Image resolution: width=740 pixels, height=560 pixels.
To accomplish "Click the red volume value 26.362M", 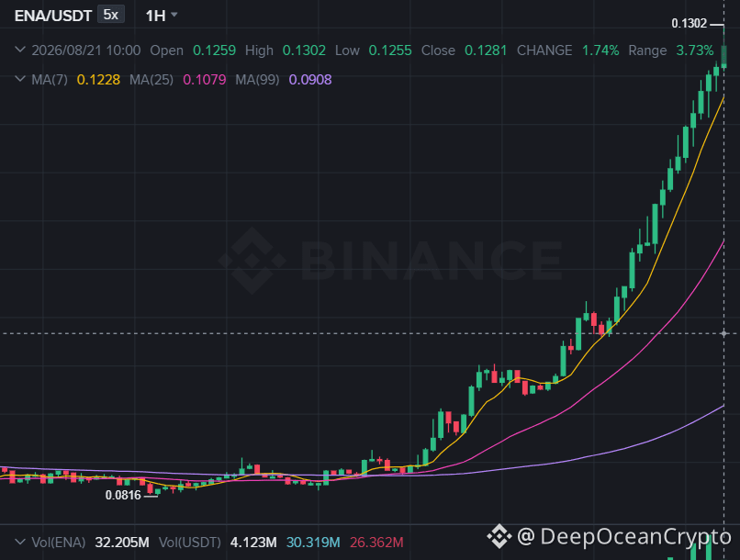I will tap(376, 543).
